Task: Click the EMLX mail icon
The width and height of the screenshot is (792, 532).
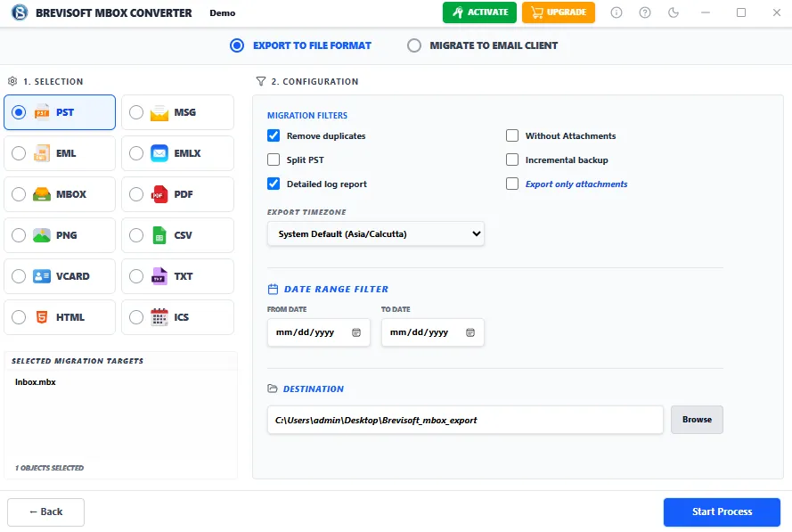Action: 159,153
